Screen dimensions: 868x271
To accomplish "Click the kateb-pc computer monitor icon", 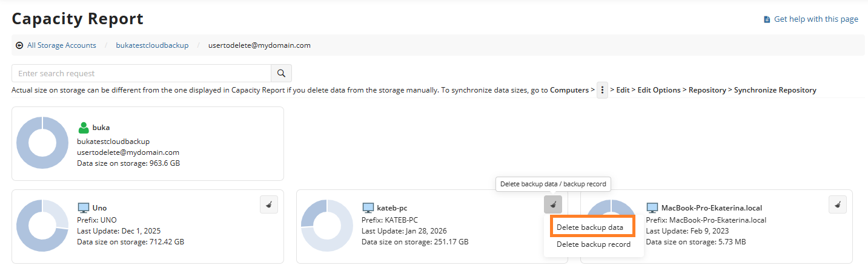I will click(368, 207).
